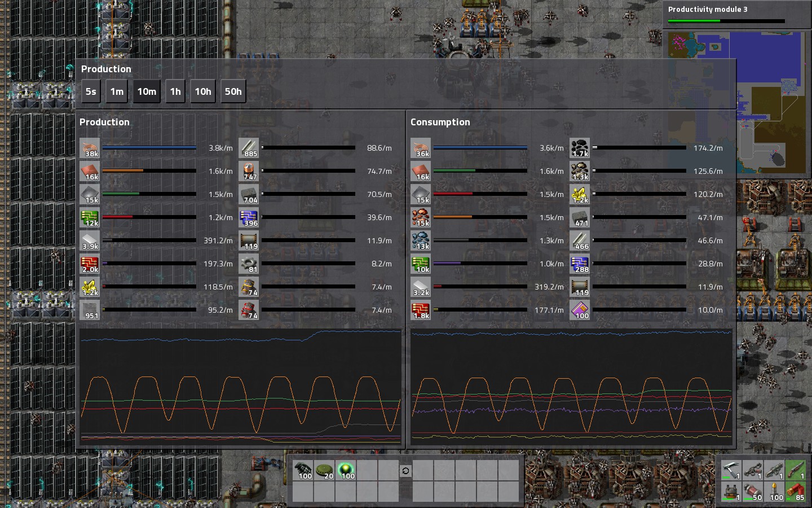Click the 10.0/m module consumption rate
The image size is (812, 508).
coord(710,310)
